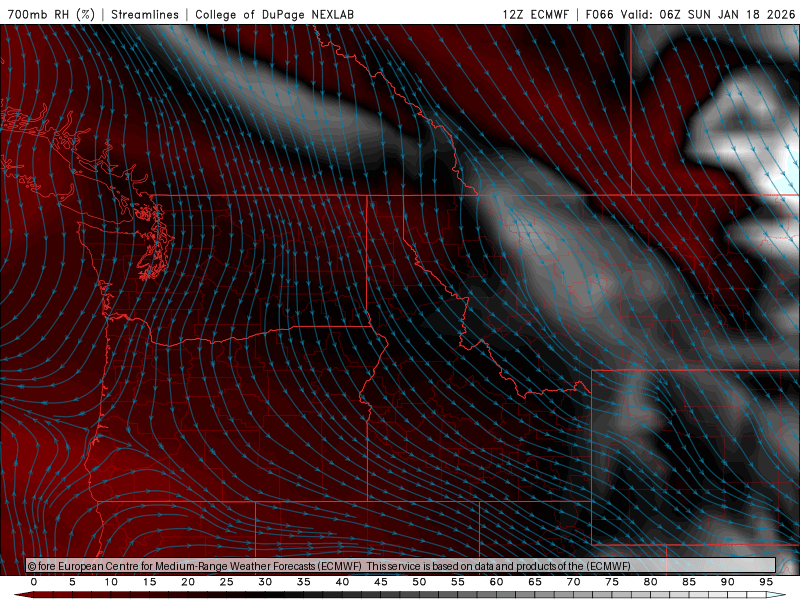Viewport: 800px width, 600px height.
Task: Click the '30' colorbar scale label
Action: pos(265,582)
